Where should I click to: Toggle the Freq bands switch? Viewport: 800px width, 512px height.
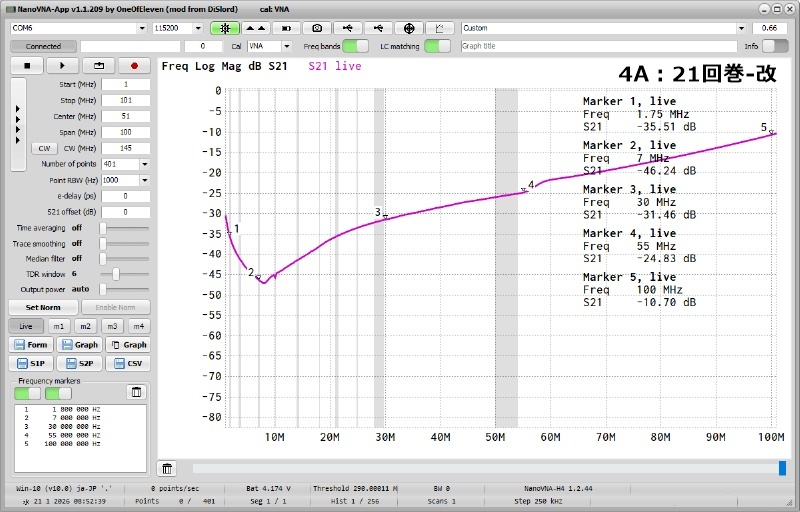click(x=356, y=46)
